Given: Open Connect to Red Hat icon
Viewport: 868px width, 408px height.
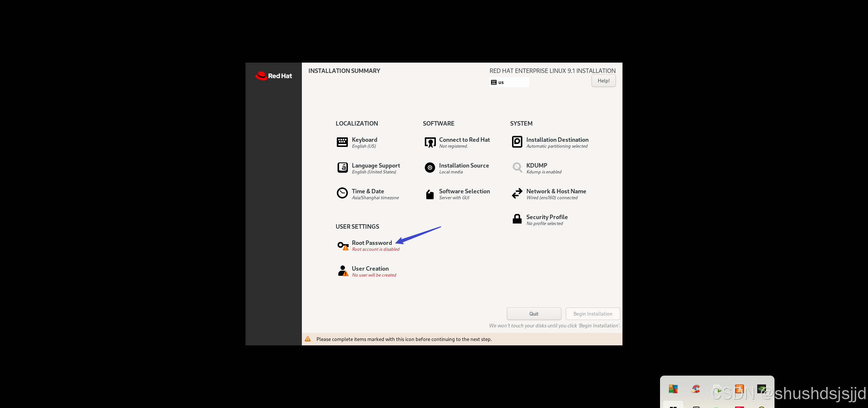Looking at the screenshot, I should point(430,143).
